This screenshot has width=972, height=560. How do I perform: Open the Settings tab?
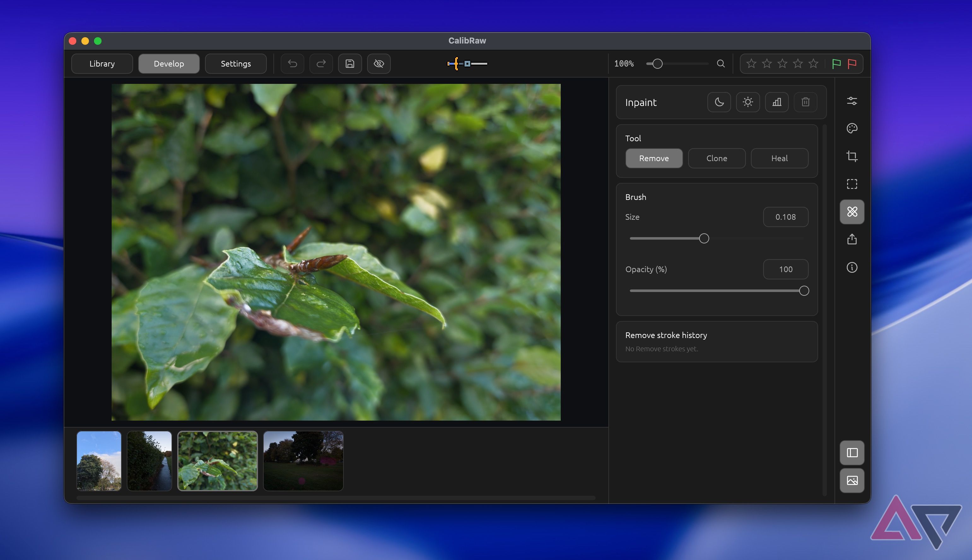236,63
